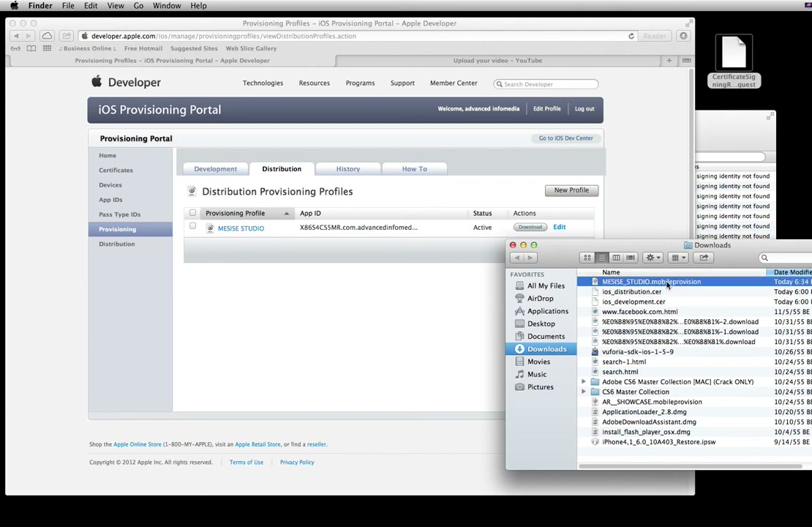The image size is (812, 527).
Task: Open AirDrop in Finder sidebar
Action: pos(540,299)
